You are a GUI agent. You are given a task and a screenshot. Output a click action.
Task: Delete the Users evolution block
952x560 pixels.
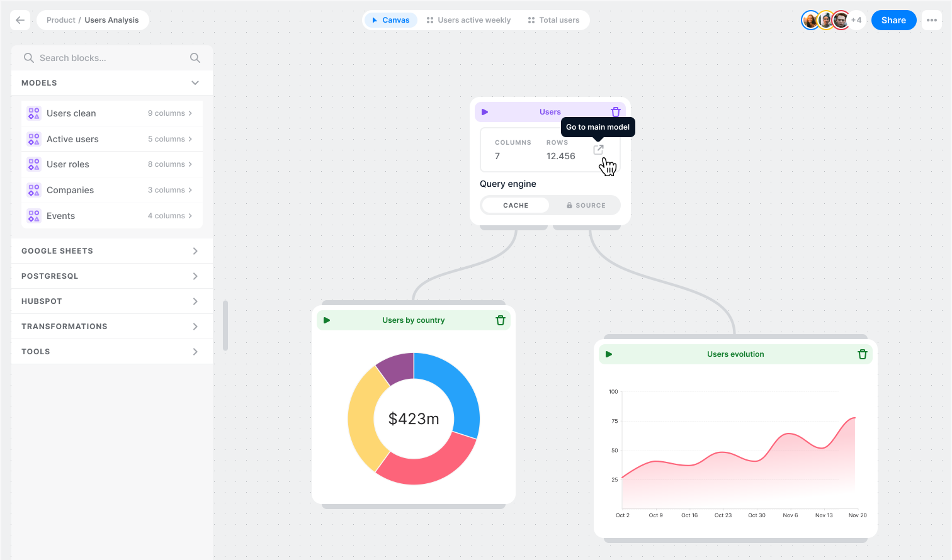coord(863,354)
